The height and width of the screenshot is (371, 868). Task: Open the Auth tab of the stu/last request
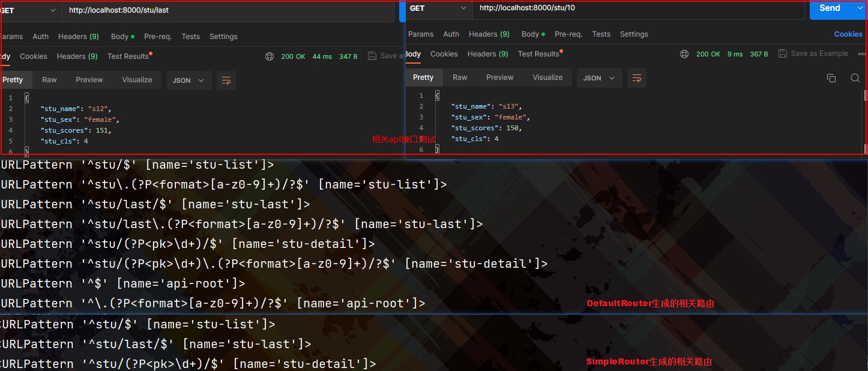tap(41, 37)
